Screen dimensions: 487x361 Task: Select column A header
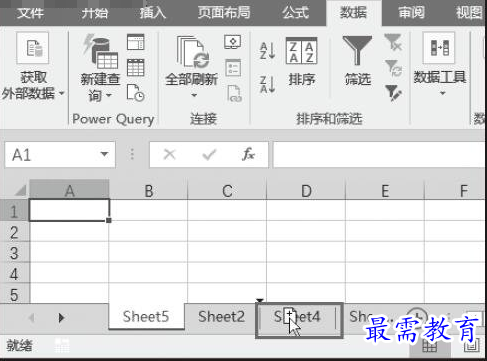69,190
